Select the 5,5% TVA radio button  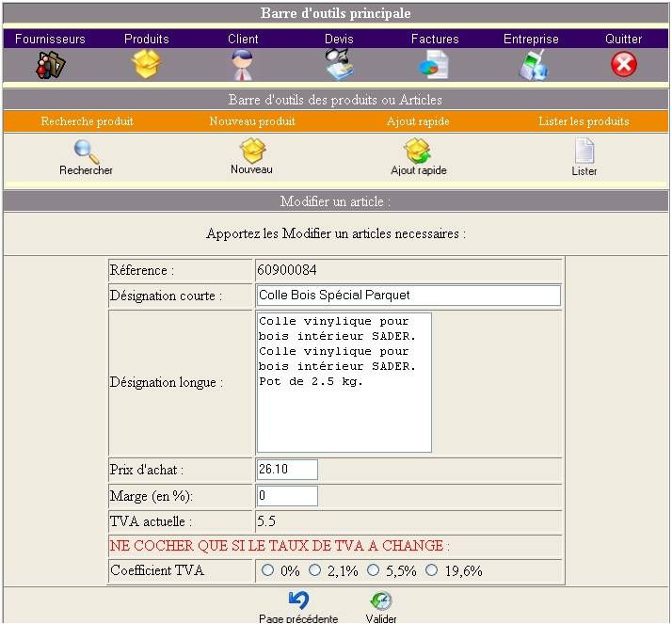click(x=374, y=570)
